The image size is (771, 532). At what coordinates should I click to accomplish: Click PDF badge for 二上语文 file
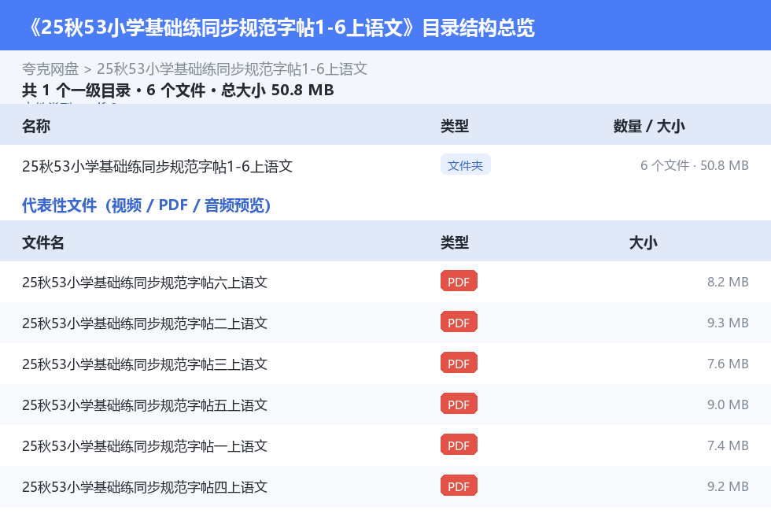pyautogui.click(x=459, y=323)
